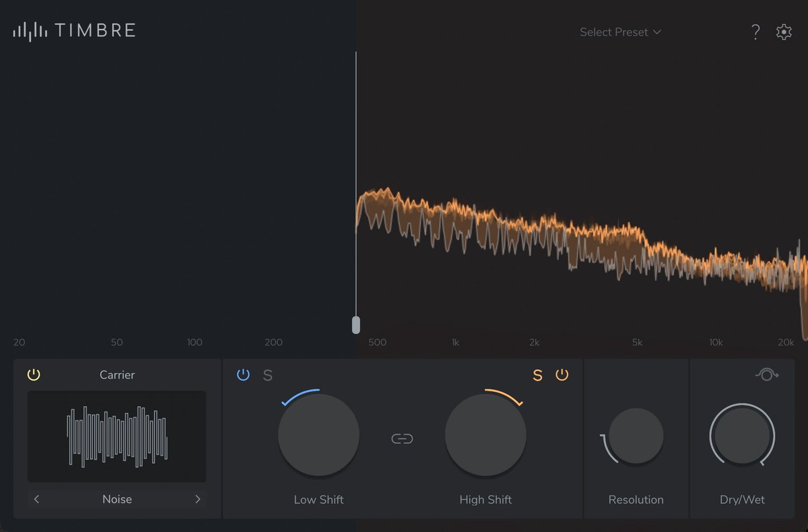Toggle the Low Shift power button
The height and width of the screenshot is (532, 808).
point(244,374)
